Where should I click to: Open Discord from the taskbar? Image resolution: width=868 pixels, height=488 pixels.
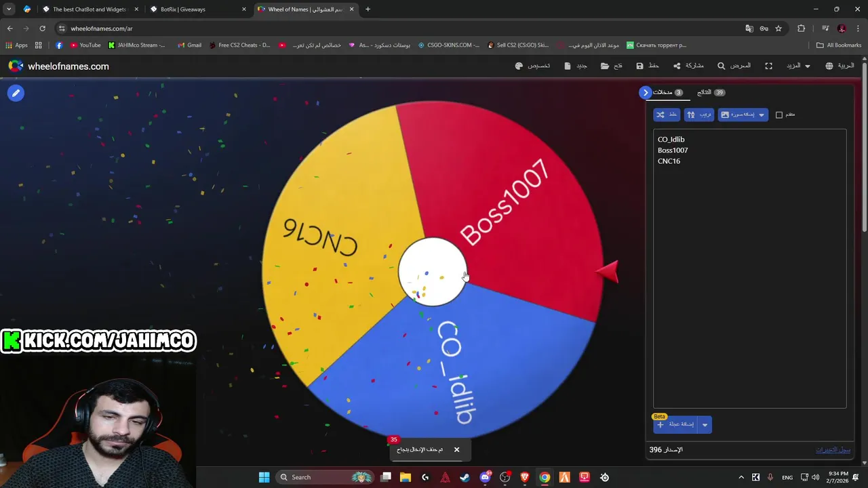tap(485, 477)
